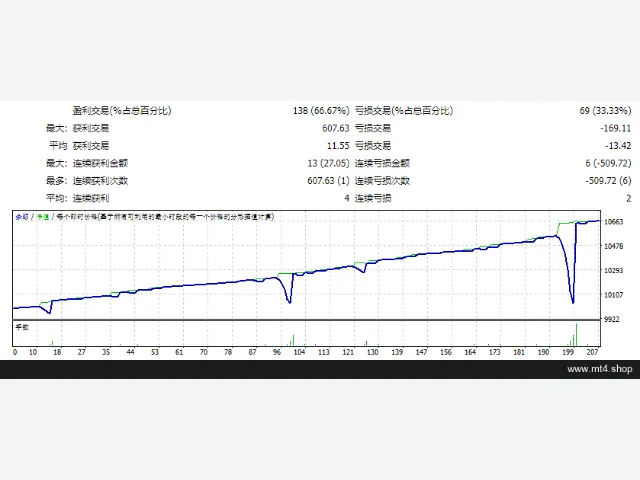Image resolution: width=640 pixels, height=480 pixels.
Task: Select y-axis value 9922
Action: (x=611, y=319)
